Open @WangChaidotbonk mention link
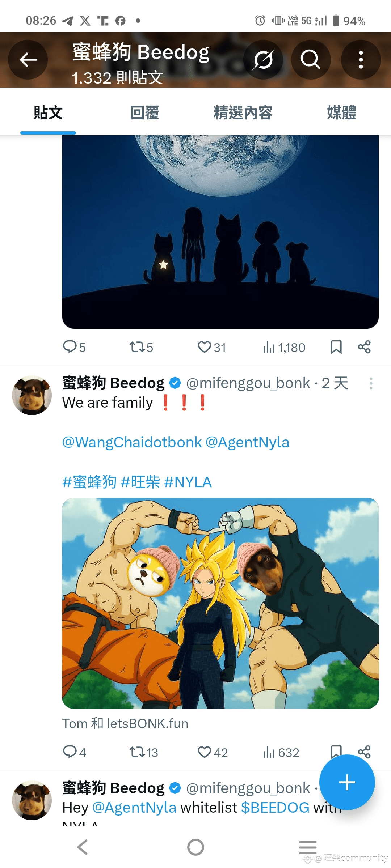This screenshot has height=868, width=391. (132, 442)
